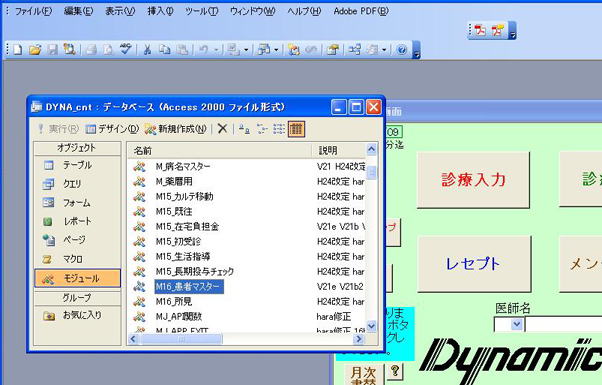Switch to List view icon
This screenshot has width=602, height=385.
[279, 129]
